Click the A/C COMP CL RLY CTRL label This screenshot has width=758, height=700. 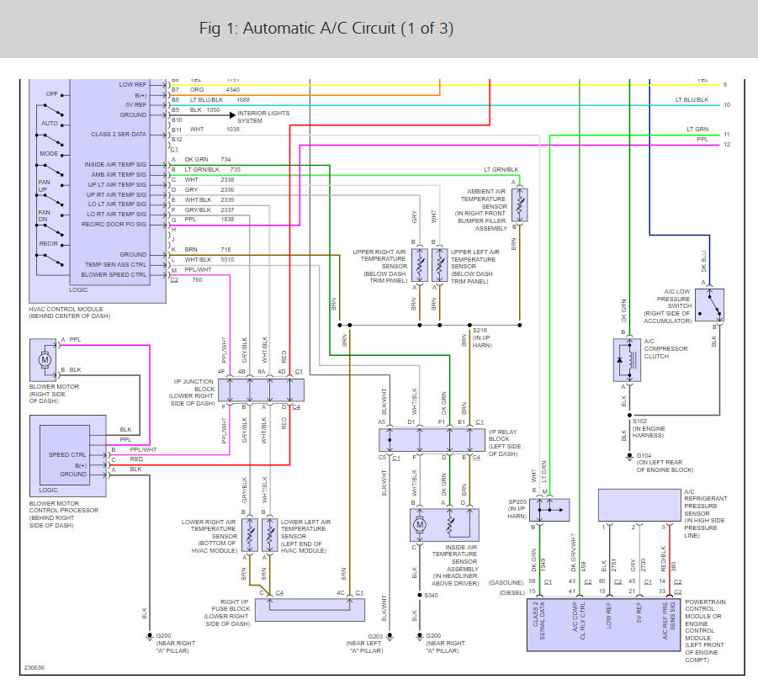pos(579,621)
